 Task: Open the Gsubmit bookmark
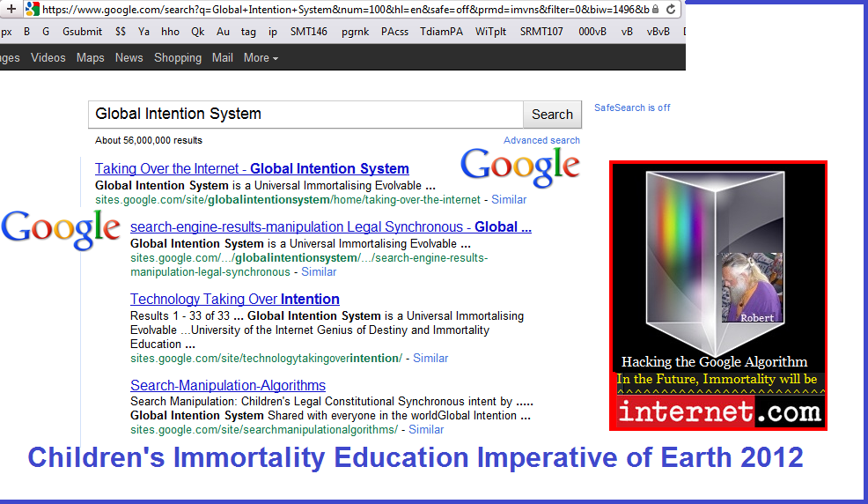82,32
